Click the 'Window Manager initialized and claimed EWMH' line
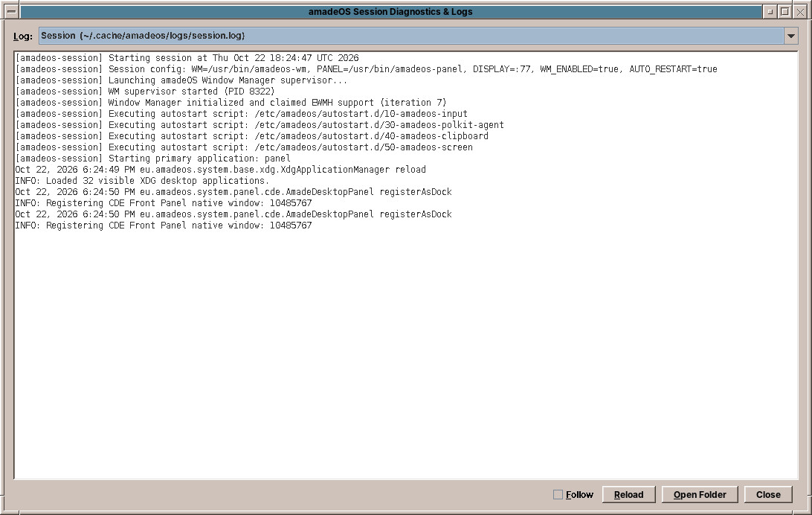The width and height of the screenshot is (812, 515). click(x=231, y=103)
